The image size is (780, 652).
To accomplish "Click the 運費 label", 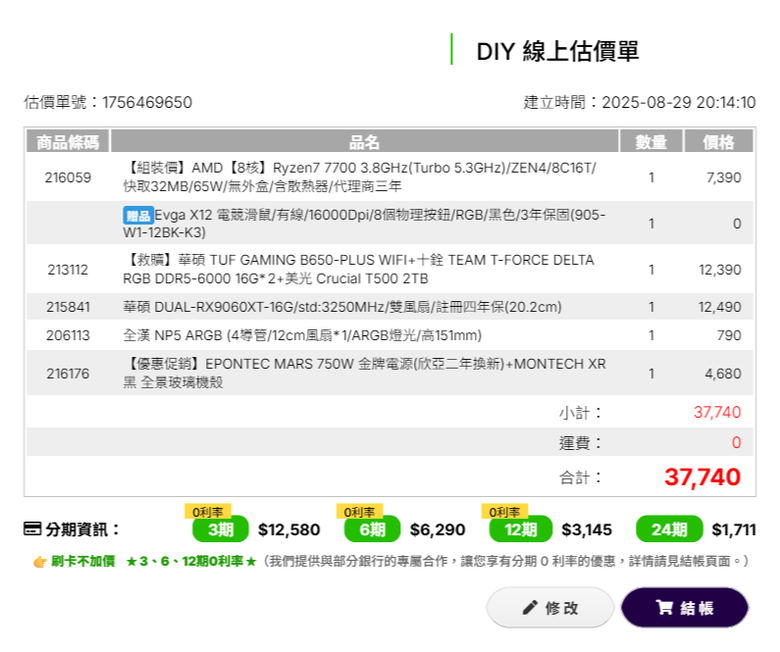I will pos(581,443).
